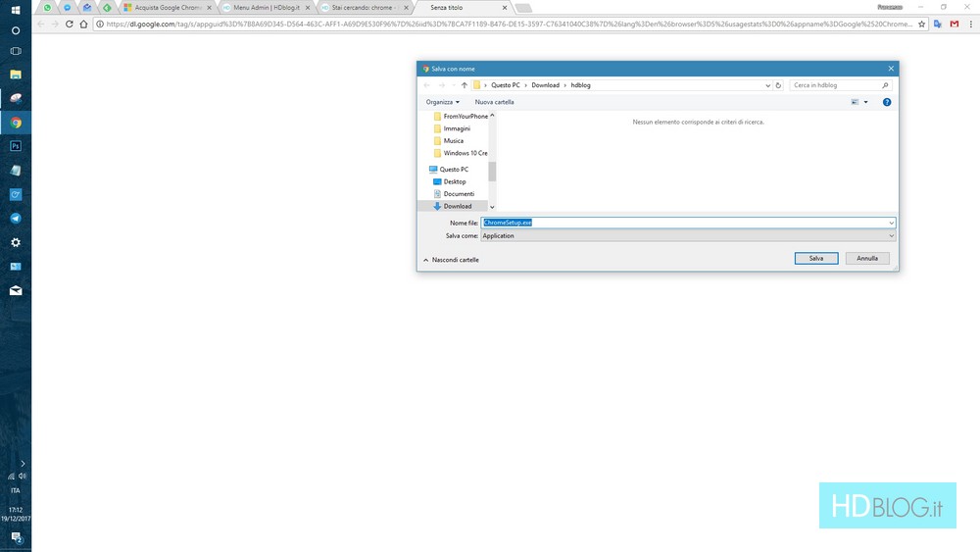Switch to Stai cercando: chrome tab
This screenshot has height=552, width=980.
pyautogui.click(x=365, y=8)
